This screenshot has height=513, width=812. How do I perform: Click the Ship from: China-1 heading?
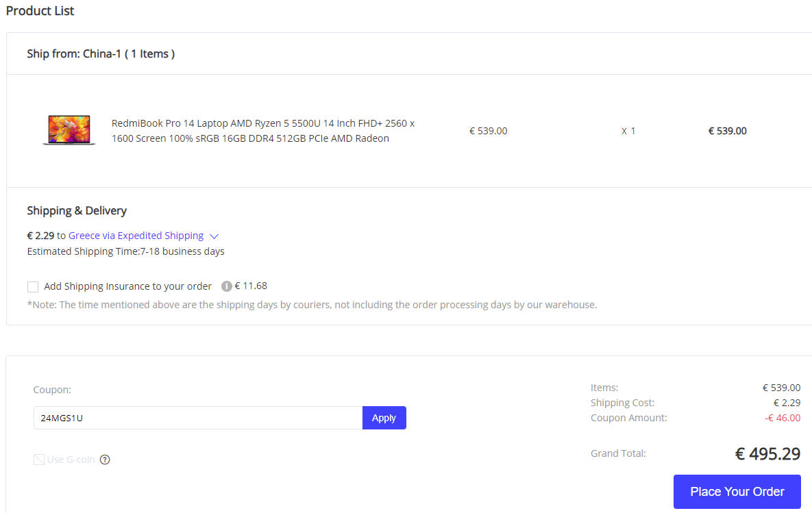[x=101, y=54]
